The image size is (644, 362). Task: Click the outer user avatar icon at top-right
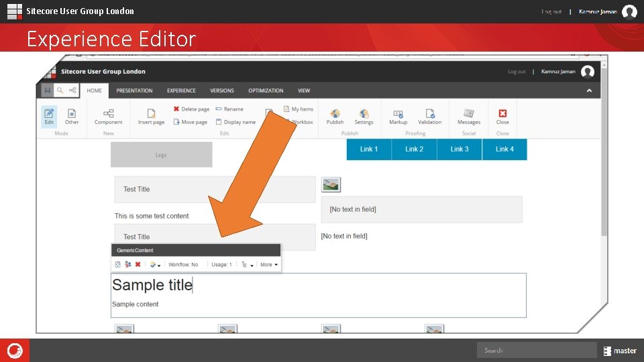(629, 11)
